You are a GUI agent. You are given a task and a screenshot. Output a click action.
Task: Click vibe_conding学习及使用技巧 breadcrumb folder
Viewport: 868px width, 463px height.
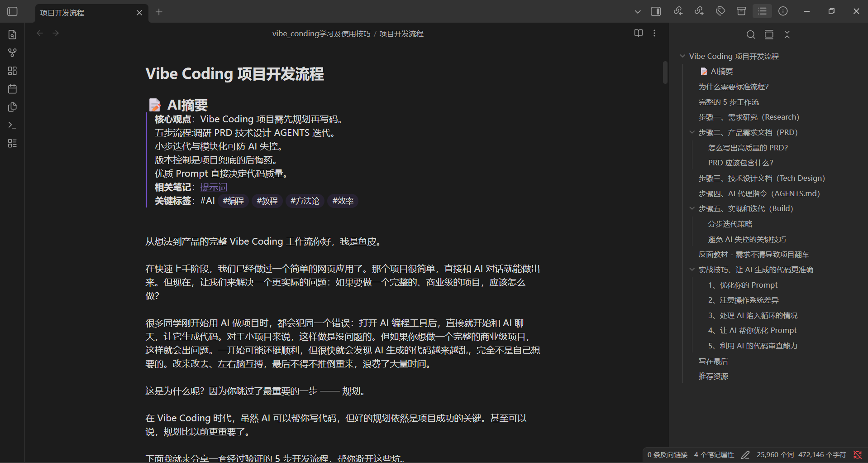click(x=321, y=34)
